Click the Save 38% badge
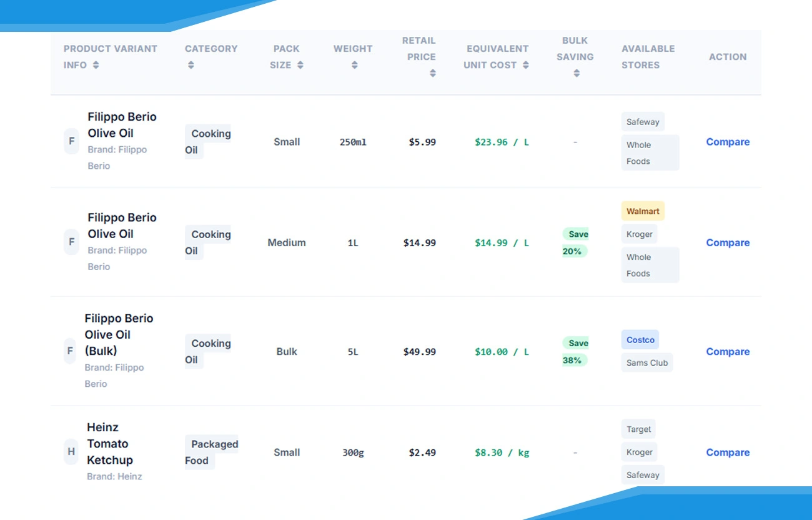Screen dimensions: 812x520 pyautogui.click(x=575, y=351)
